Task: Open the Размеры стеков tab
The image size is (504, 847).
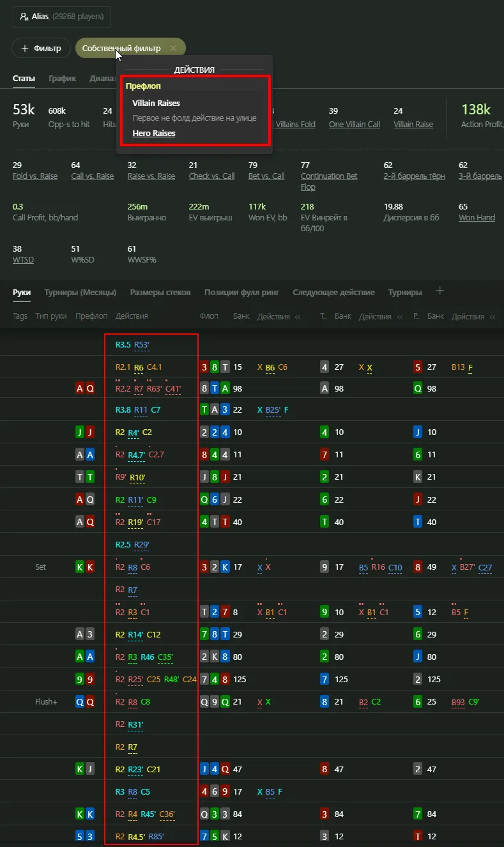Action: click(160, 293)
